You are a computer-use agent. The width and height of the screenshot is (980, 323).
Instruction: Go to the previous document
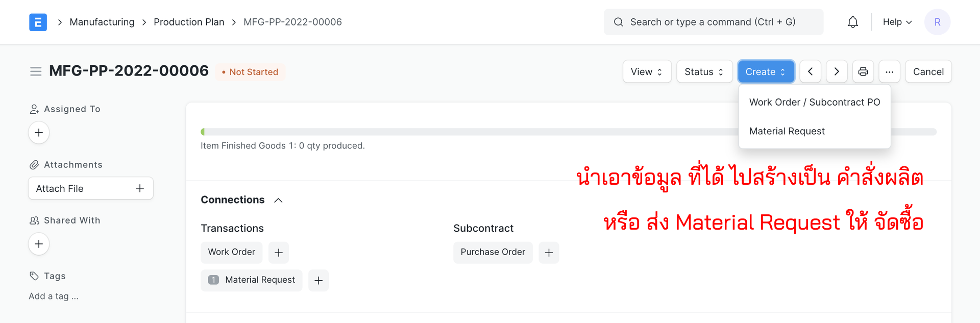810,71
